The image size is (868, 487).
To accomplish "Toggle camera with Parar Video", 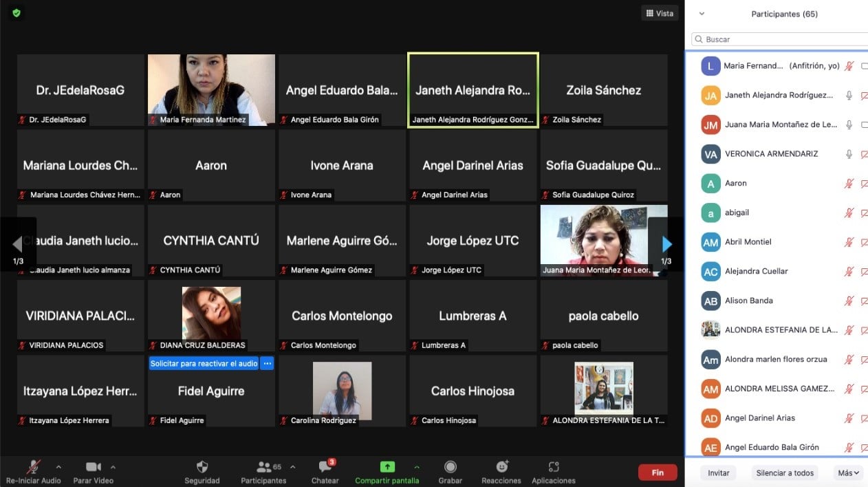I will (x=93, y=467).
